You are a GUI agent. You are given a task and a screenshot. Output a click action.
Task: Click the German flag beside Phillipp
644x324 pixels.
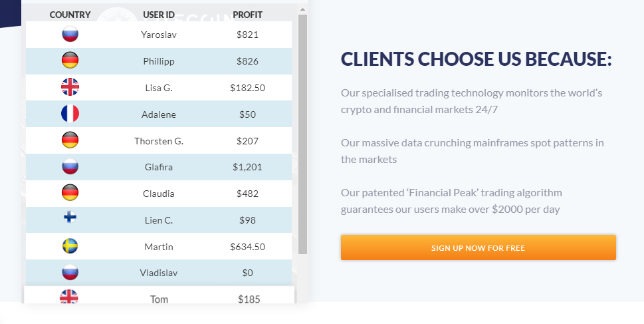[70, 61]
